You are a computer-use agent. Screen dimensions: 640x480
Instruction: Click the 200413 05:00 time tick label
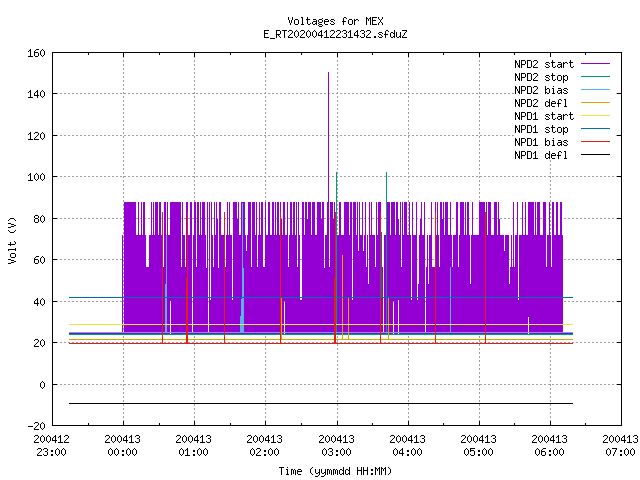click(478, 446)
